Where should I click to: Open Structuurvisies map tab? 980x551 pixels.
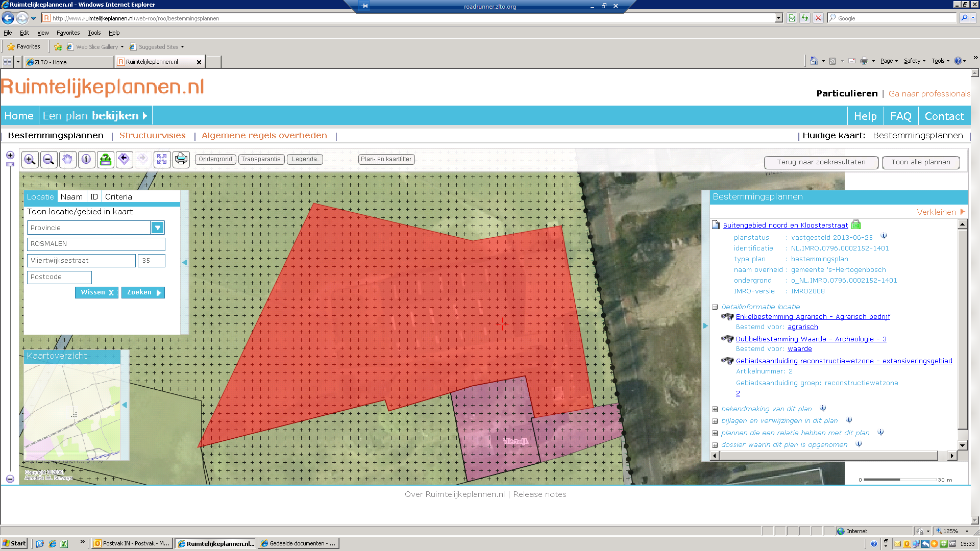(152, 135)
